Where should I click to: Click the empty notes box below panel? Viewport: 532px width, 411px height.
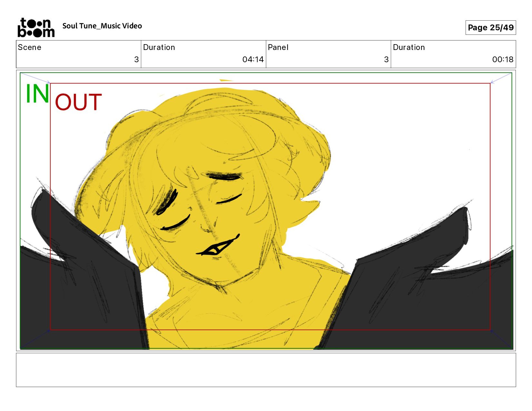coord(266,370)
